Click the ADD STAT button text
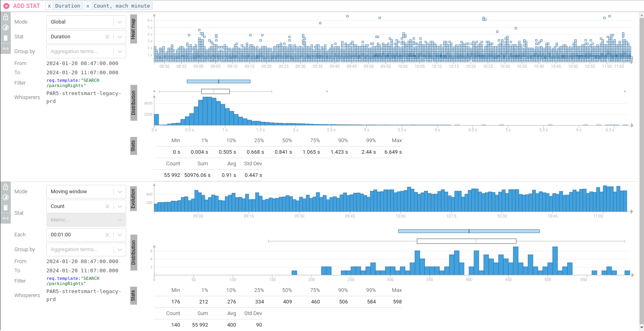Screen dimensions: 644x331 click(27, 6)
